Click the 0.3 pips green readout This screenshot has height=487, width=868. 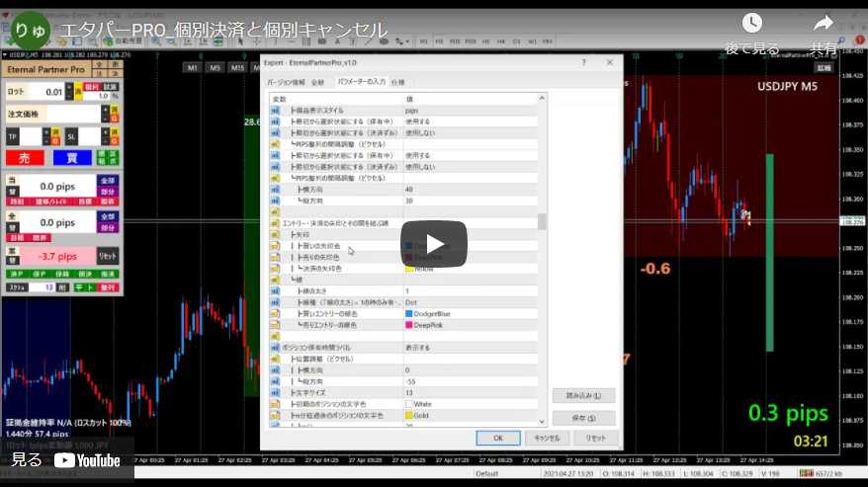click(x=788, y=413)
